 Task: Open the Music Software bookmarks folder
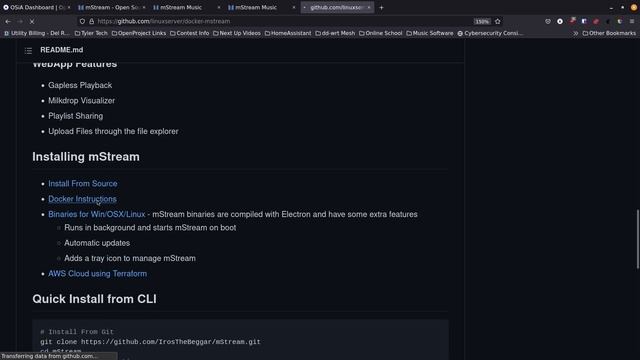coord(430,33)
